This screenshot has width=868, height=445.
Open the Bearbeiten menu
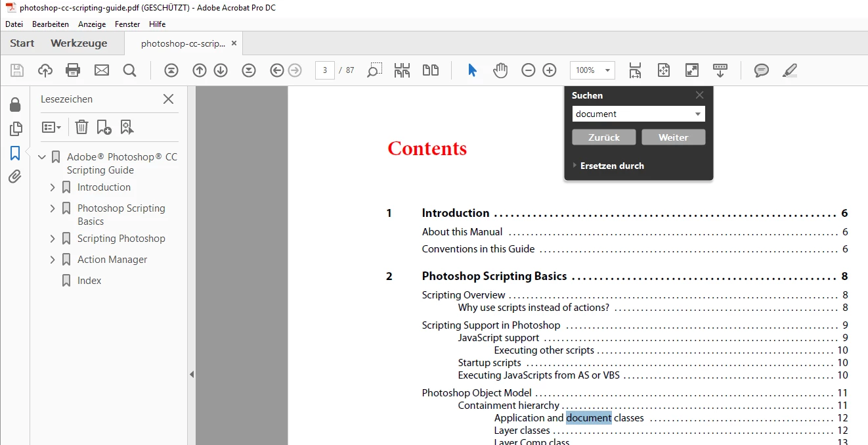[x=51, y=24]
